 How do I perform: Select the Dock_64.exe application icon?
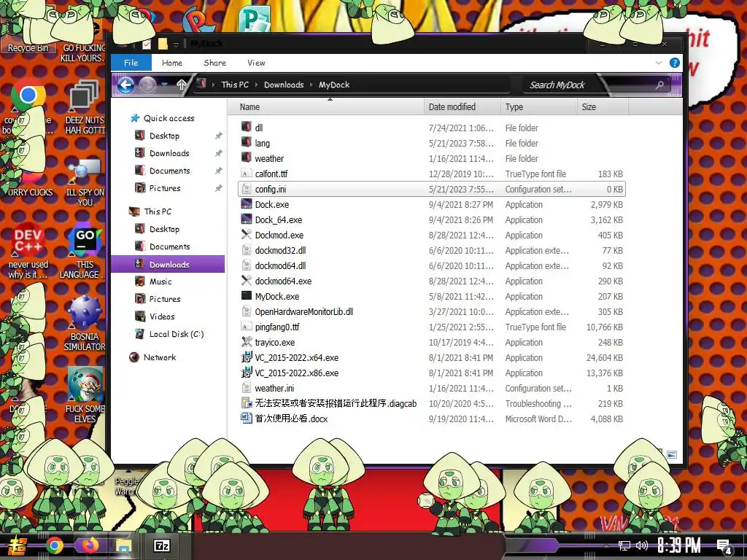pyautogui.click(x=247, y=219)
